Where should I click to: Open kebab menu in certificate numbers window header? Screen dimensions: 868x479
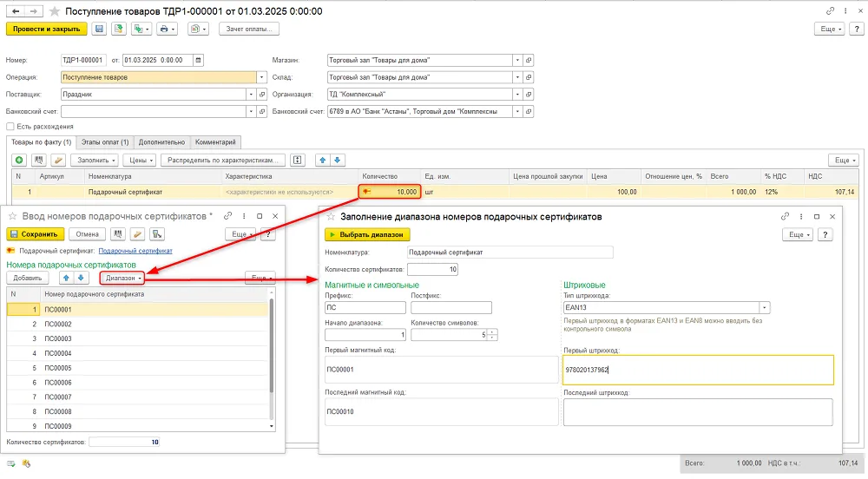tap(244, 216)
